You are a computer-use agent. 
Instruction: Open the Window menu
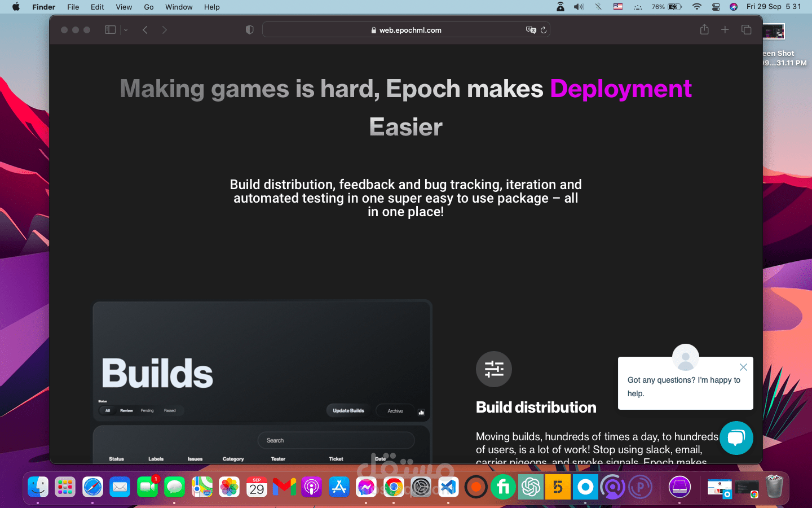click(179, 7)
